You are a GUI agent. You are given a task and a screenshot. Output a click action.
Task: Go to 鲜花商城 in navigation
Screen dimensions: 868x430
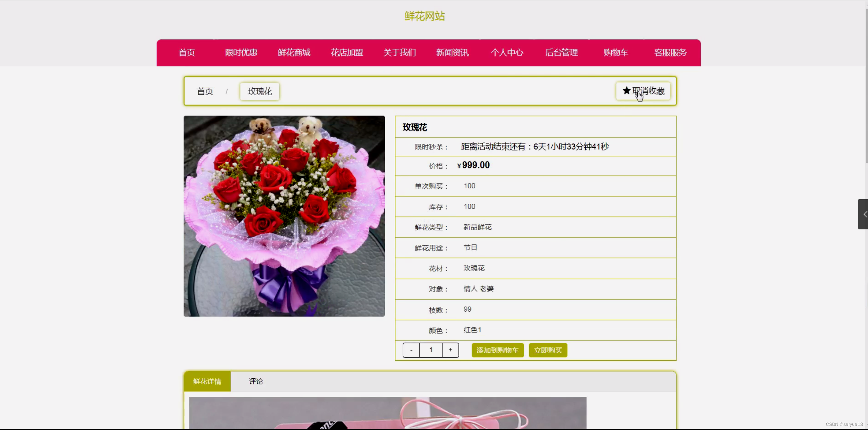[x=294, y=53]
